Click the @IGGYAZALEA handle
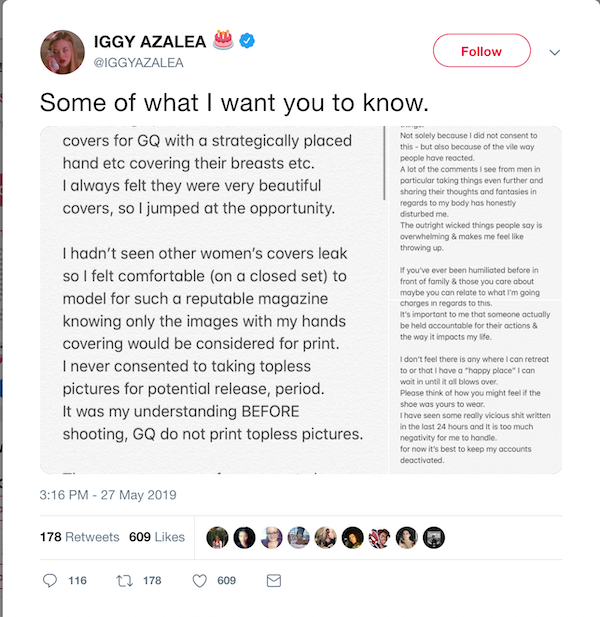Screen dimensions: 600x617 click(x=138, y=62)
